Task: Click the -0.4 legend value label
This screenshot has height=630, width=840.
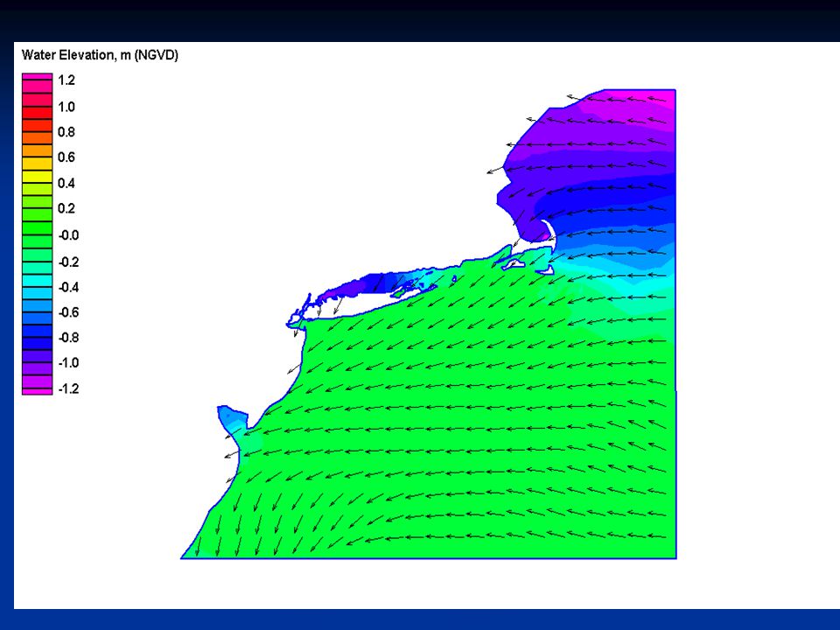Action: click(68, 287)
